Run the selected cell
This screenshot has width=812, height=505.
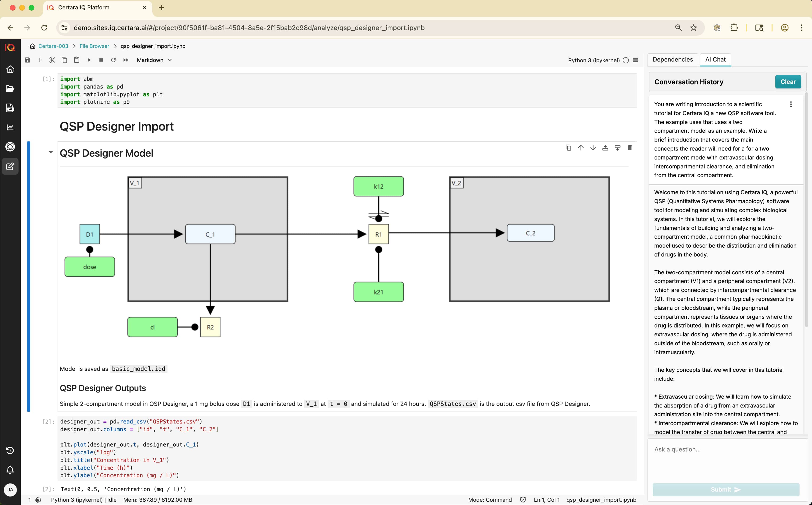coord(89,60)
